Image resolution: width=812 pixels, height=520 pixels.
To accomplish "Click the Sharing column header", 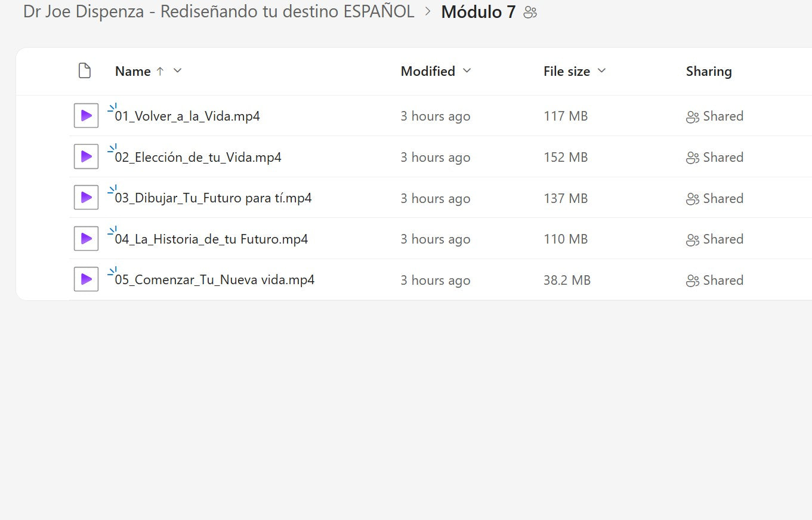I will coord(708,72).
